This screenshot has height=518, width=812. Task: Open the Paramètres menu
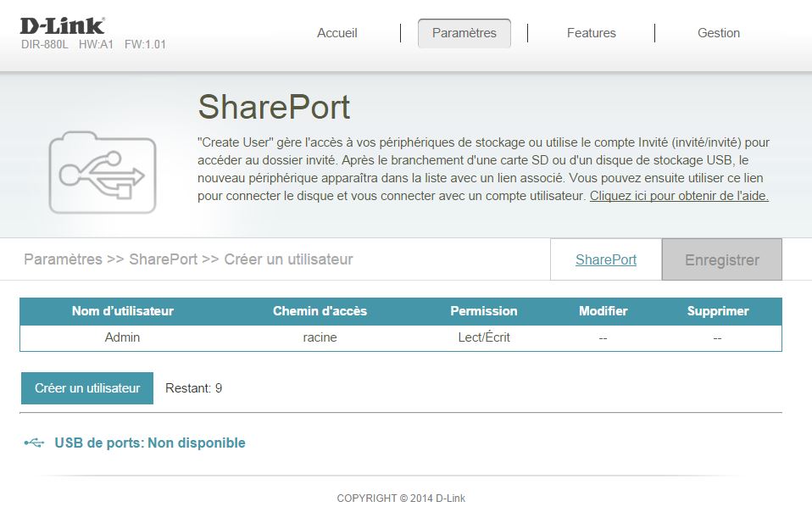pyautogui.click(x=464, y=33)
